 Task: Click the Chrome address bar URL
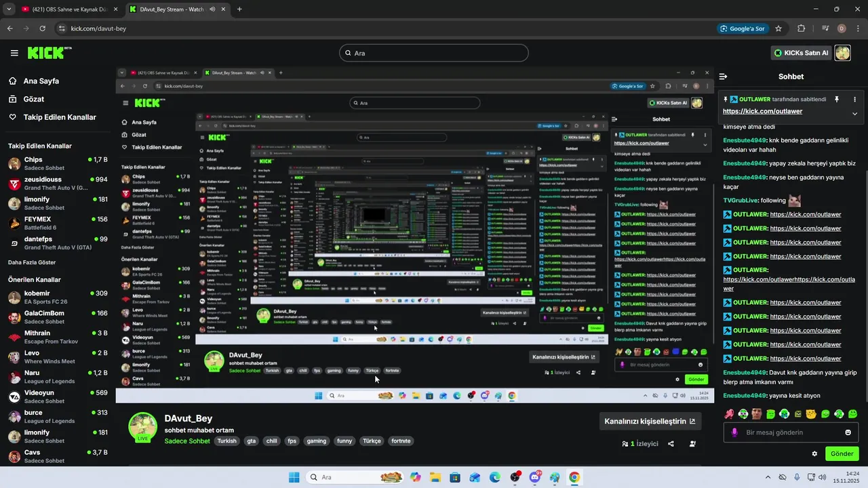[x=98, y=28]
